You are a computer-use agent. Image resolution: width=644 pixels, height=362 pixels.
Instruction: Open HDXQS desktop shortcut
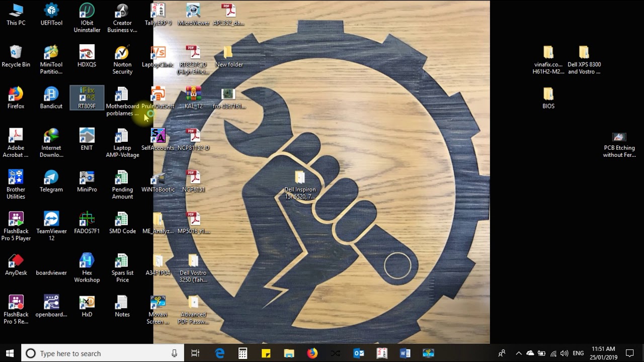click(x=87, y=56)
